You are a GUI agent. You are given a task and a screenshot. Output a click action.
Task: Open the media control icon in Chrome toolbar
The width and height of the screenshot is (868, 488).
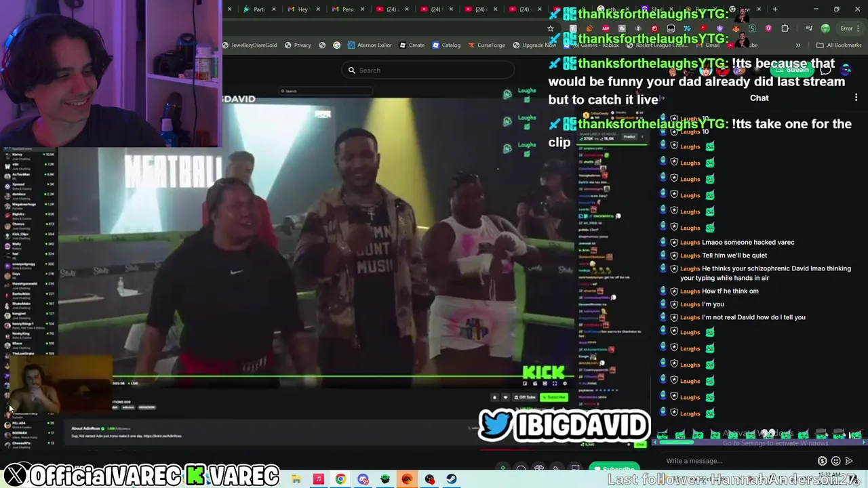[809, 28]
